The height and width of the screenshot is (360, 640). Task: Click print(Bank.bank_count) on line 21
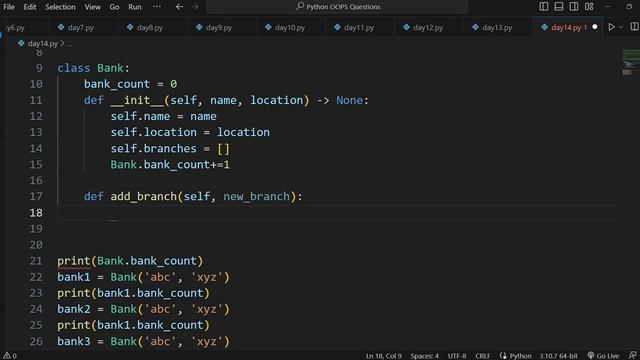130,261
